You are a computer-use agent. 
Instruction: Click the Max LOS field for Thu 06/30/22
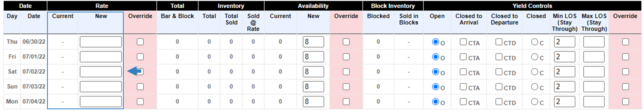[x=594, y=42]
